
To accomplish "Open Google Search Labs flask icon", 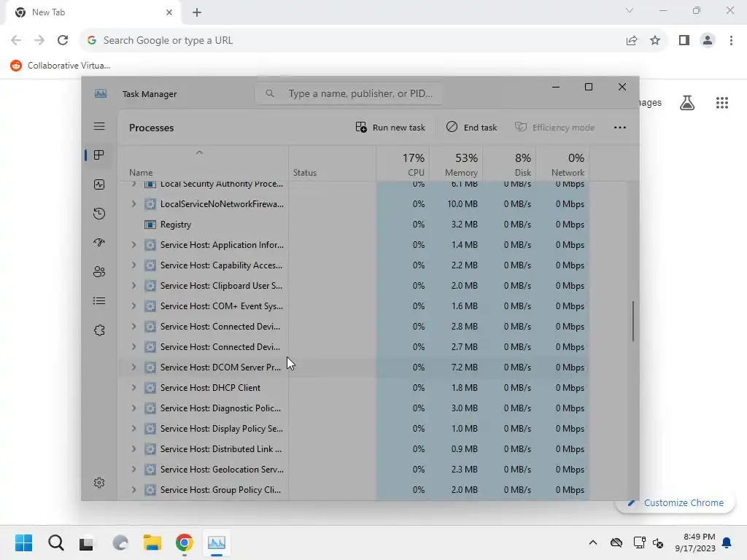I will 687,102.
